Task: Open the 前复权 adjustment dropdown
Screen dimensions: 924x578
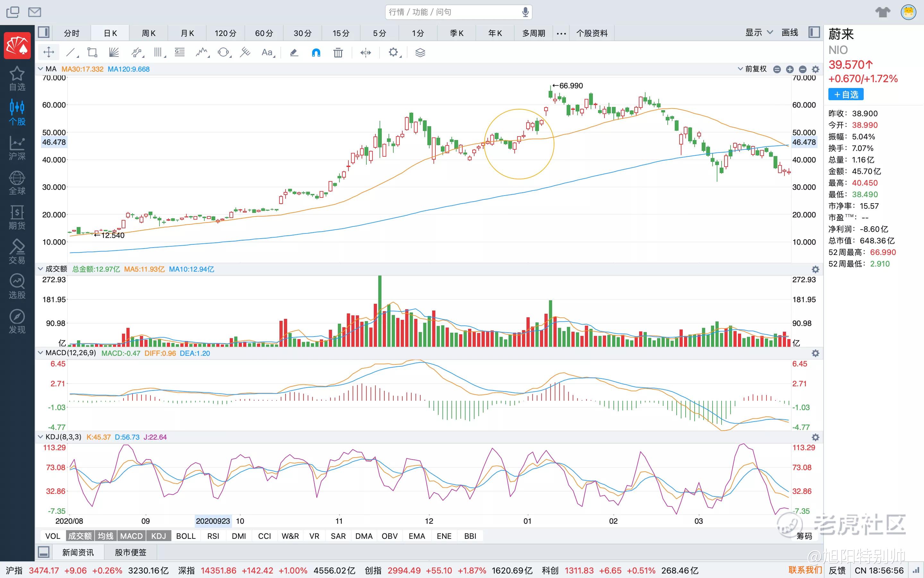Action: point(752,69)
